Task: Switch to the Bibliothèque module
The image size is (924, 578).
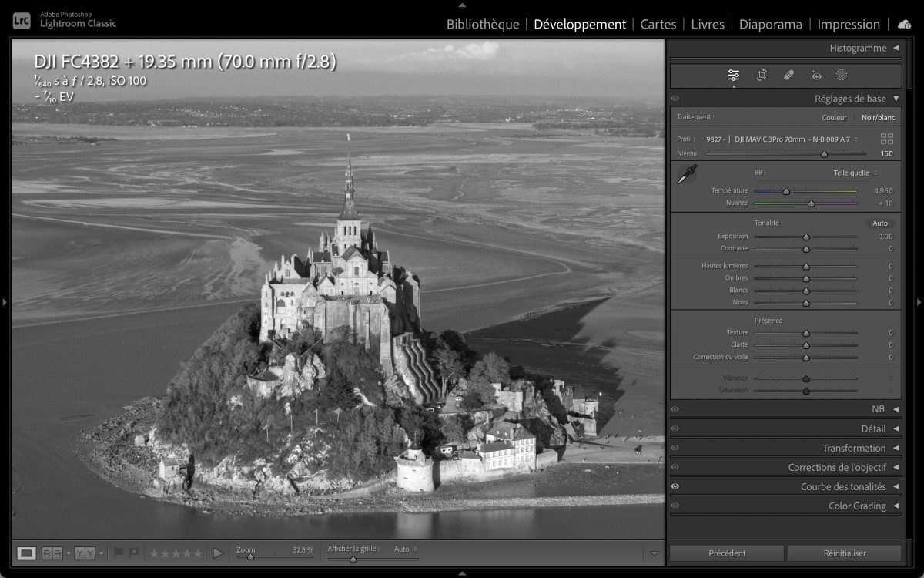Action: [483, 25]
